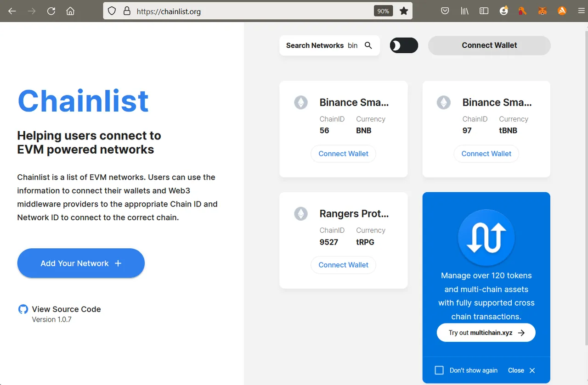The height and width of the screenshot is (385, 588).
Task: Click the multichain swap arrows logo
Action: [x=486, y=238]
